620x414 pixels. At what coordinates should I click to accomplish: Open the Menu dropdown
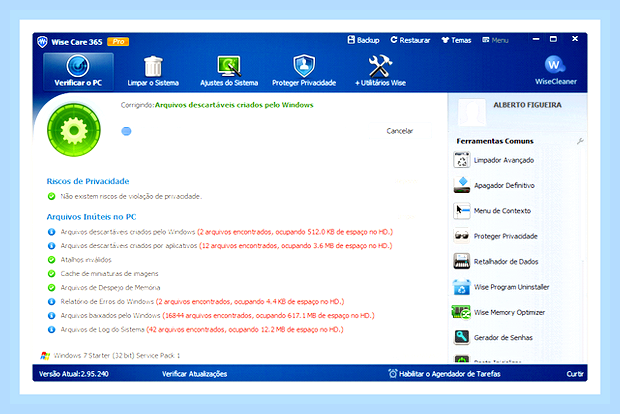[x=495, y=40]
